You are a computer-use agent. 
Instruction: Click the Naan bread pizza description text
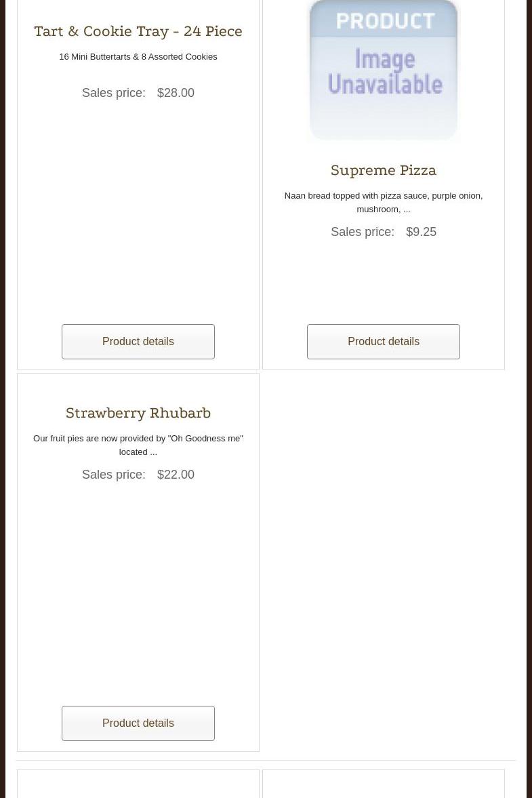pyautogui.click(x=384, y=202)
